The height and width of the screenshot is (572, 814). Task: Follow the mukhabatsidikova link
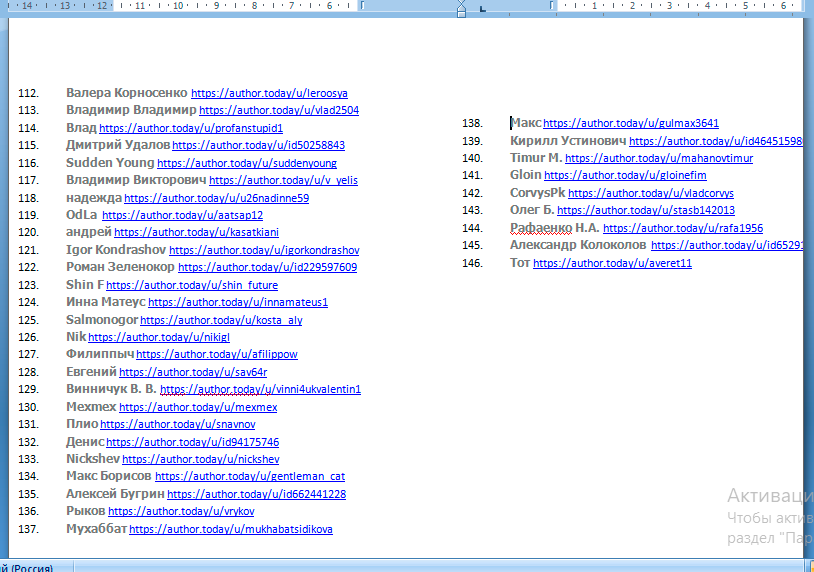point(230,529)
